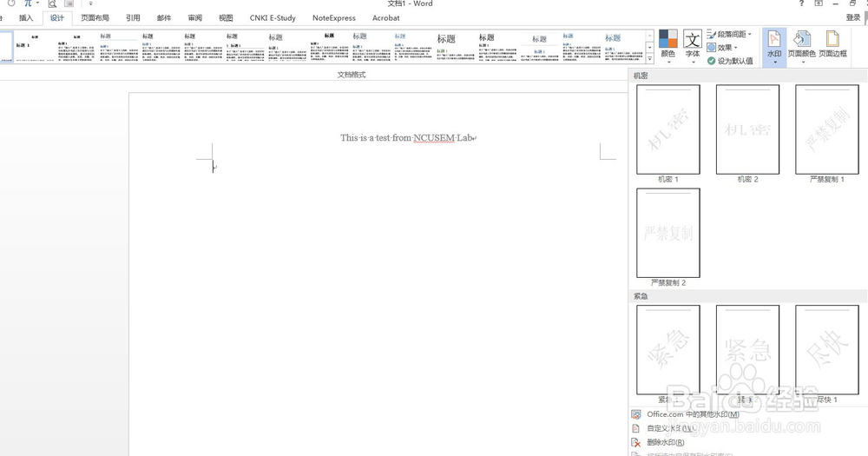
Task: Open ribbon display options icon
Action: coord(819,3)
